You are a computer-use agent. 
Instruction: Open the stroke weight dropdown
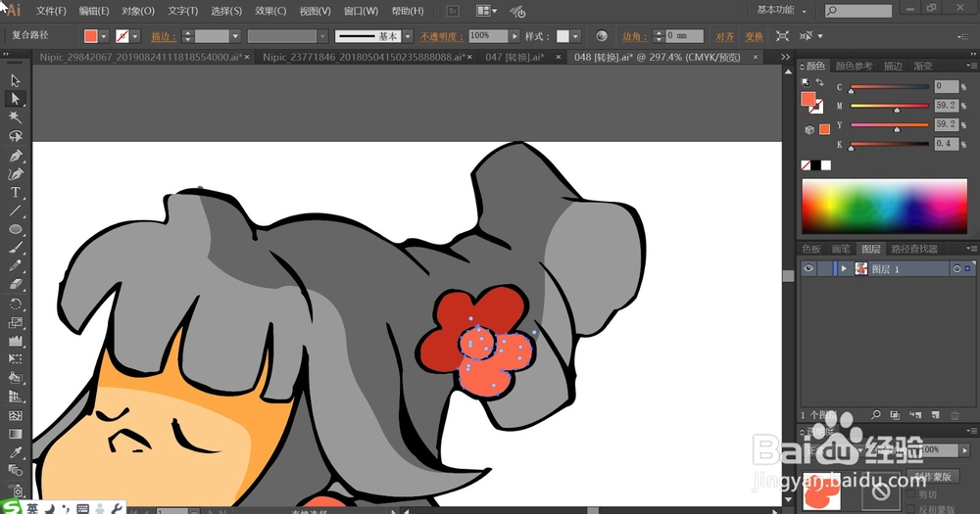[x=235, y=36]
